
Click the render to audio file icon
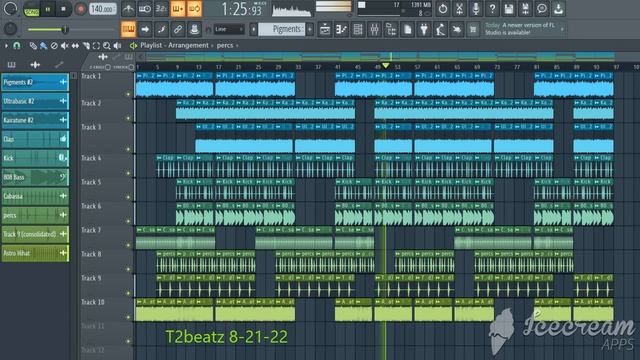click(x=526, y=9)
